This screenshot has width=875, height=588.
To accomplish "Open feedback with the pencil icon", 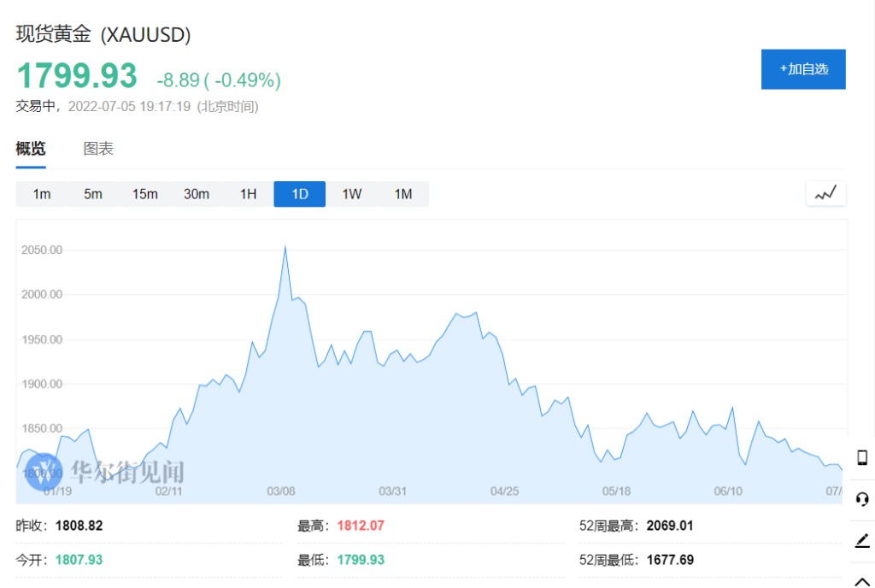I will point(862,541).
